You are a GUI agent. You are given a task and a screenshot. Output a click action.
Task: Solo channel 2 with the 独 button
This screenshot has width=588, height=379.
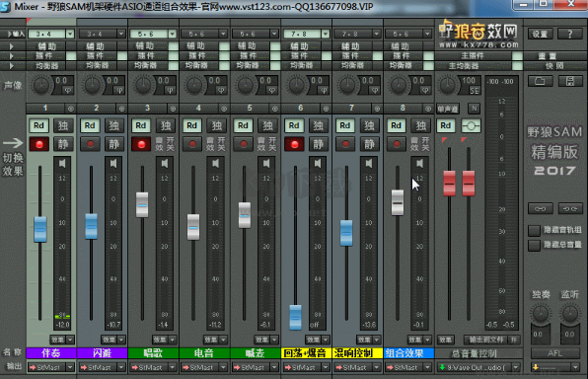pyautogui.click(x=114, y=125)
